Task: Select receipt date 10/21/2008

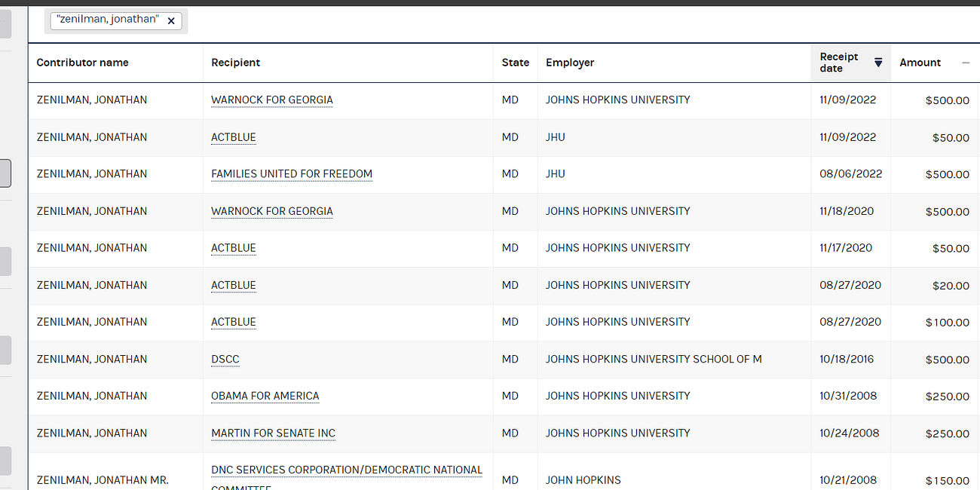Action: tap(848, 480)
